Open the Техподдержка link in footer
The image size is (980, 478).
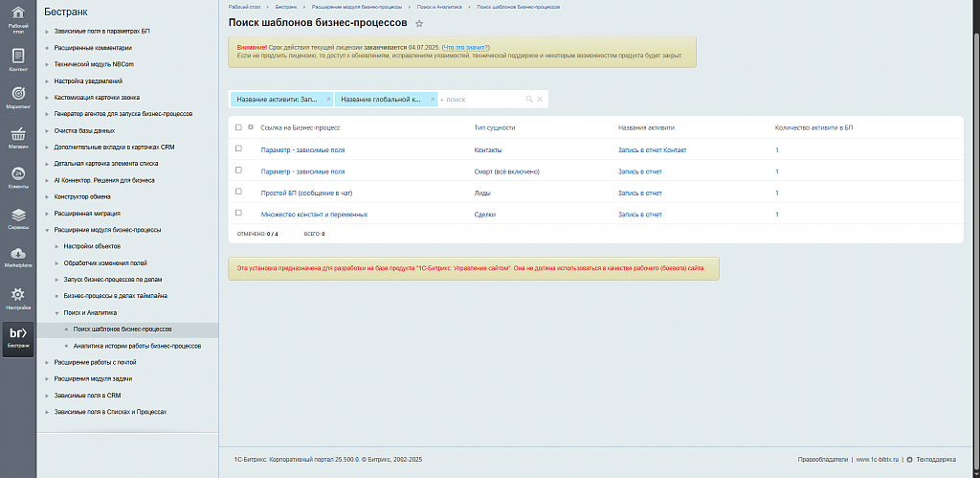coord(935,460)
